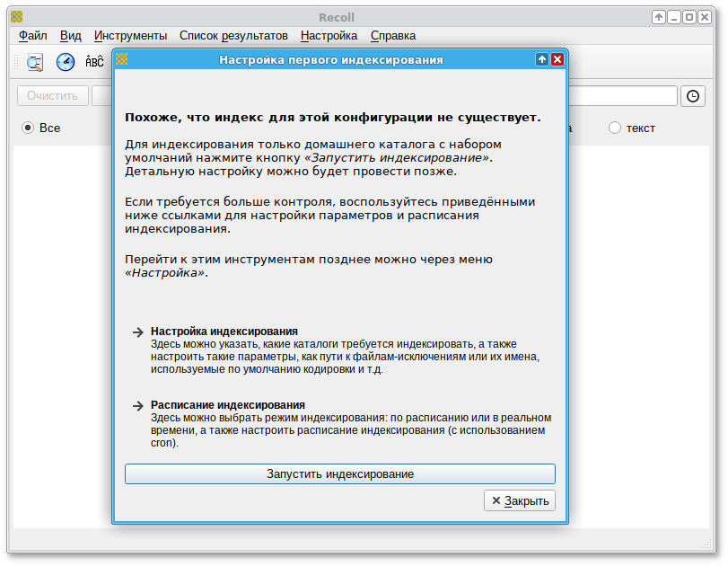The width and height of the screenshot is (728, 566).
Task: Click the Очистить button
Action: pyautogui.click(x=53, y=96)
